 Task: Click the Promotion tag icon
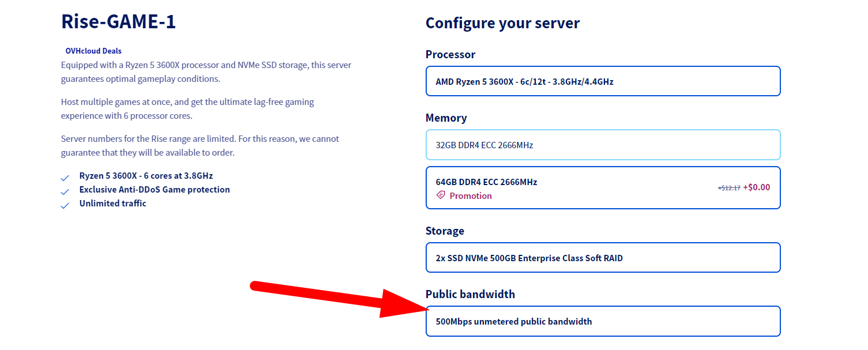pos(441,195)
